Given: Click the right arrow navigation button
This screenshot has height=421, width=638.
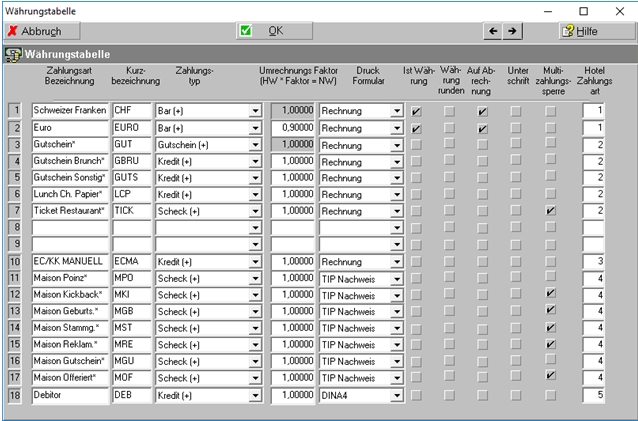Looking at the screenshot, I should click(512, 31).
